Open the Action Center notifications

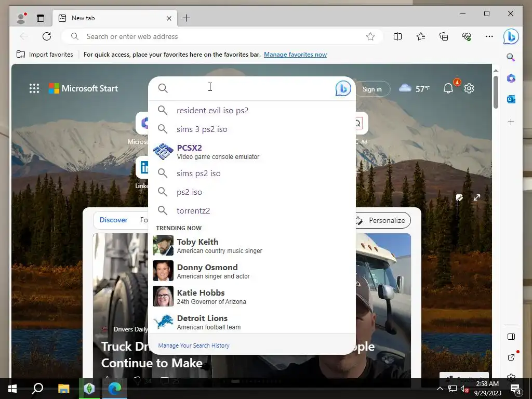pyautogui.click(x=515, y=389)
